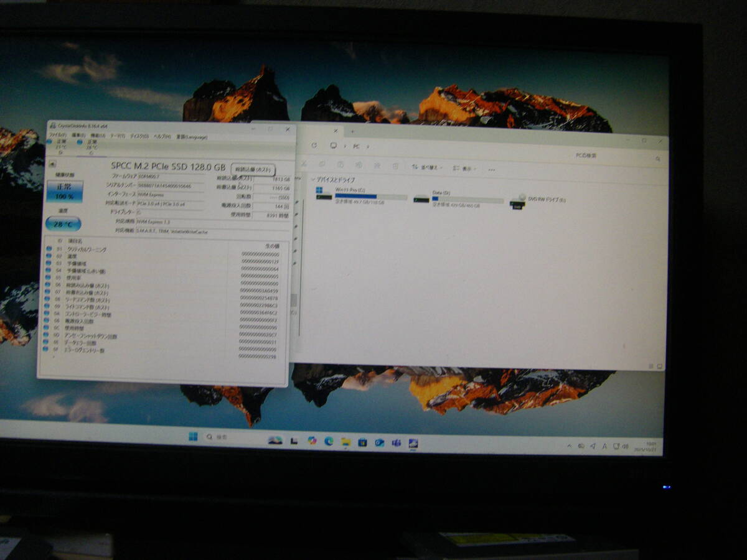The image size is (747, 560).
Task: Select the 03 予備領域 row status icon
Action: pos(49,263)
